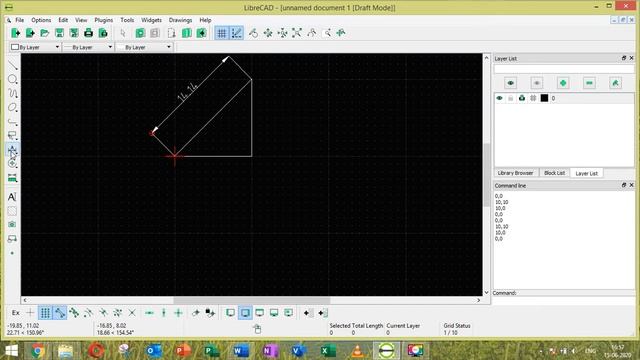Open the line type By Layer dropdown

click(x=144, y=47)
